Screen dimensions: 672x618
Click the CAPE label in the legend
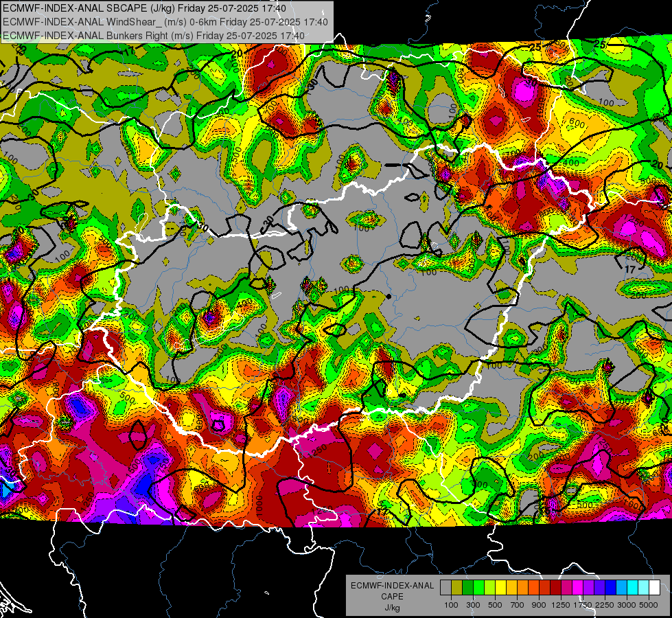click(x=392, y=596)
